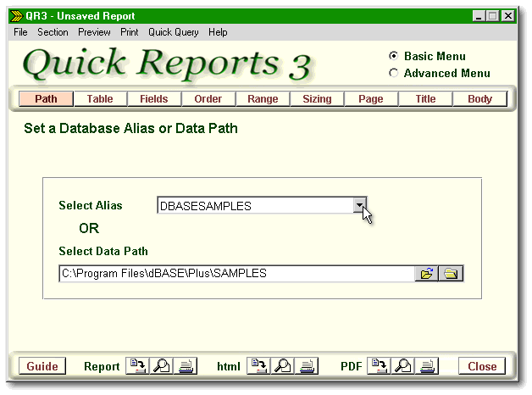
Task: Open the Print menu
Action: click(130, 32)
